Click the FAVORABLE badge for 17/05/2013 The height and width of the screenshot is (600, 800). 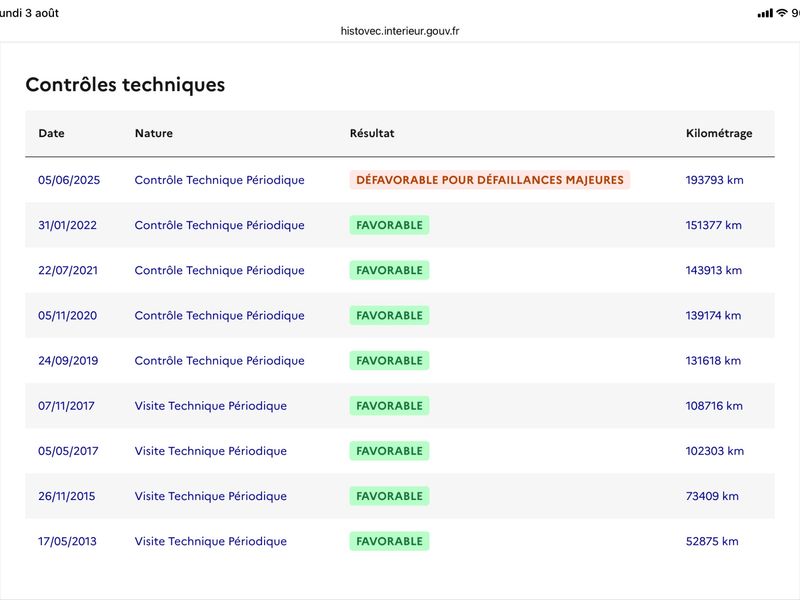(389, 541)
